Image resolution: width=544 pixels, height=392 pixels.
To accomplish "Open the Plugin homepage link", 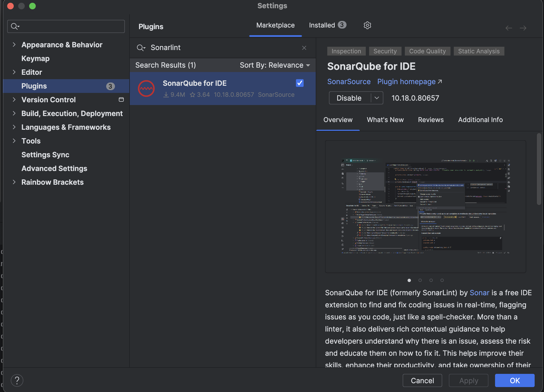I will [x=410, y=82].
